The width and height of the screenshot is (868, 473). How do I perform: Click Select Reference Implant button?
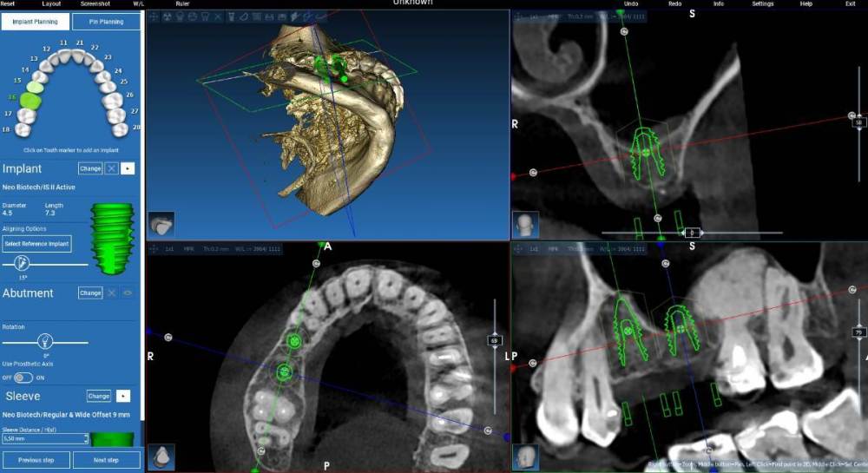37,245
